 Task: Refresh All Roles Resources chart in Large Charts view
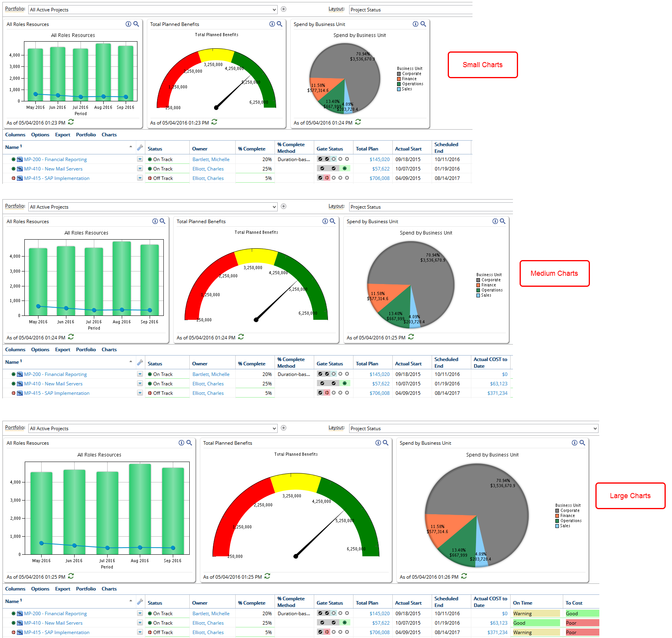pos(71,576)
